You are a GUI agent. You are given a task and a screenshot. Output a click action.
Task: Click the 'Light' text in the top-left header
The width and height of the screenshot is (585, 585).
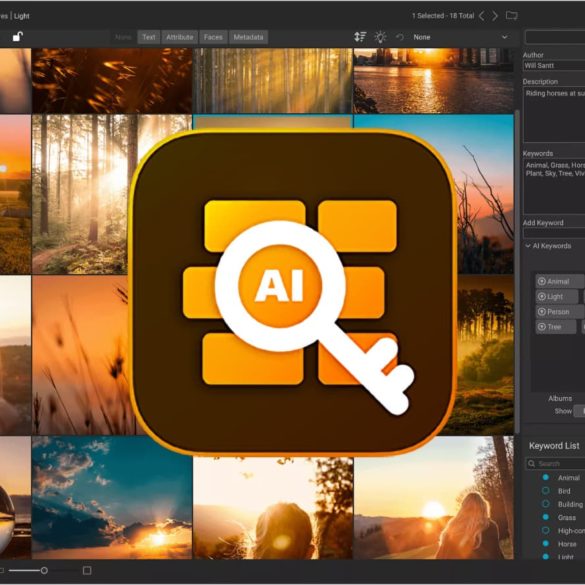click(x=22, y=16)
